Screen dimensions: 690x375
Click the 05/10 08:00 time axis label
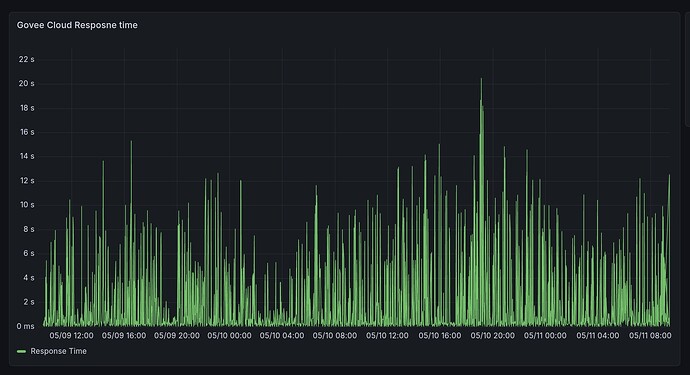click(335, 335)
